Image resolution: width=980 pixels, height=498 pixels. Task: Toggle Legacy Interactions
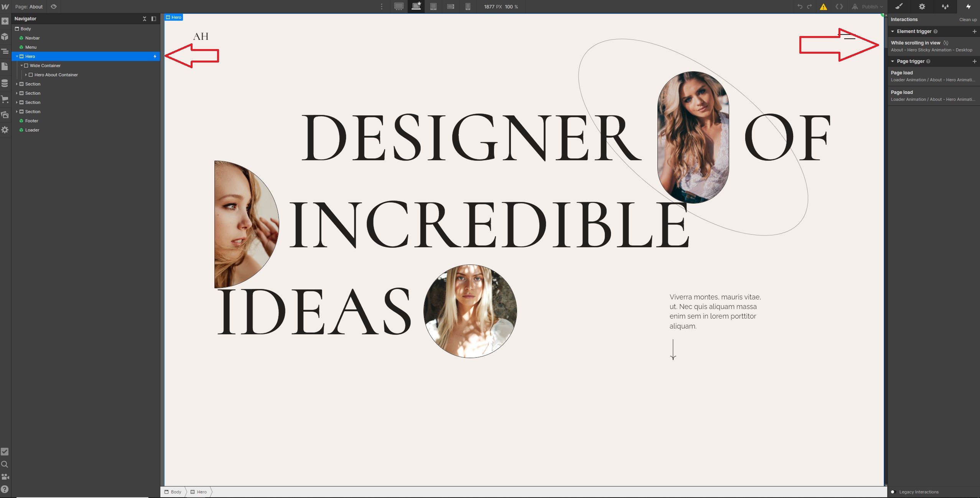(893, 492)
